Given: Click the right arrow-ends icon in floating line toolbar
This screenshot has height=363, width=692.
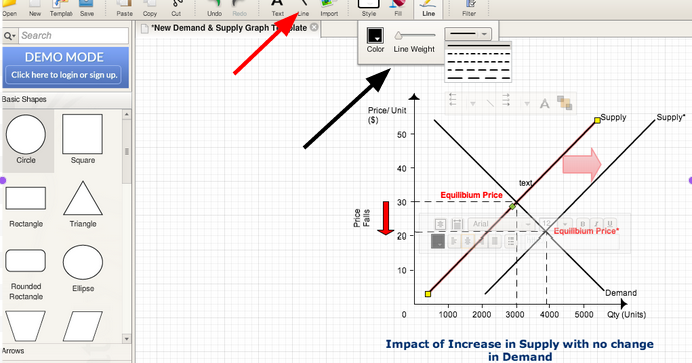Looking at the screenshot, I should (506, 100).
